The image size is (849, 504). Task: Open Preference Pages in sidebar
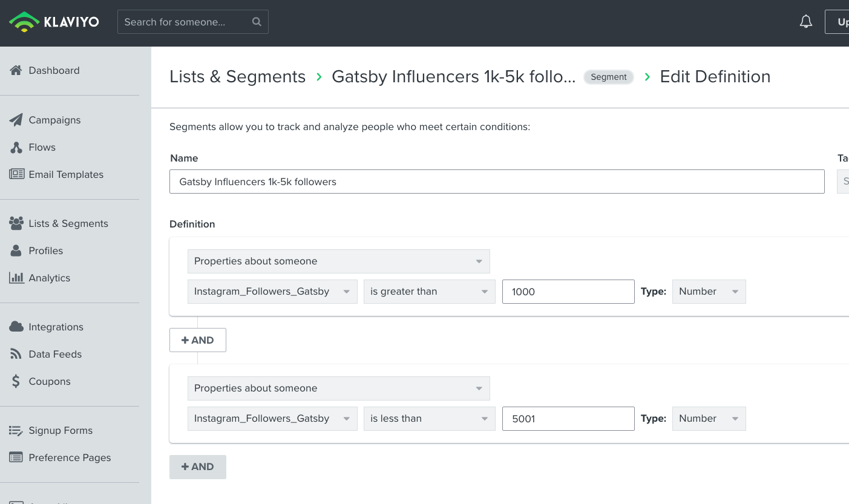[x=70, y=457]
